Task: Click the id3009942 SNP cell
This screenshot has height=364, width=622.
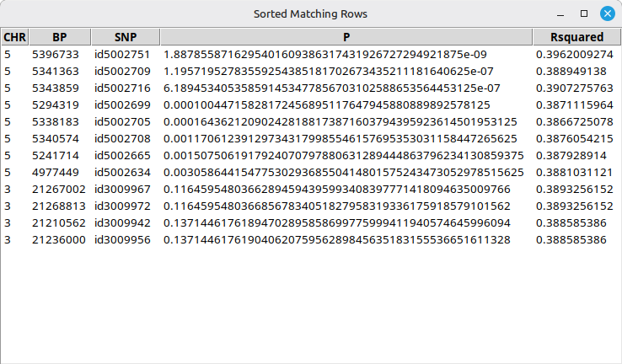Action: pos(122,222)
